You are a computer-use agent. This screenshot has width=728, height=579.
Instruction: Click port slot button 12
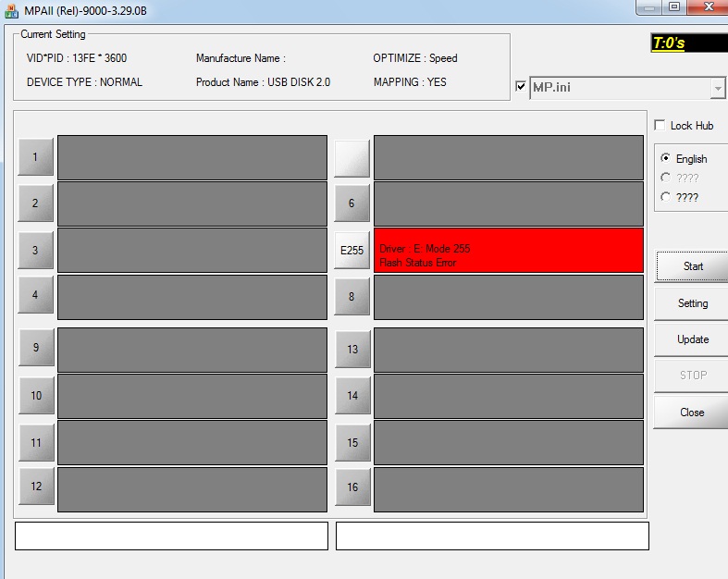click(36, 487)
